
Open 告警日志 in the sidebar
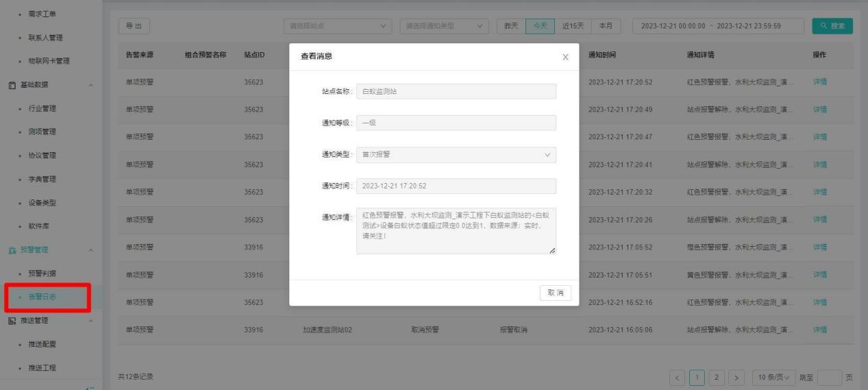tap(42, 297)
